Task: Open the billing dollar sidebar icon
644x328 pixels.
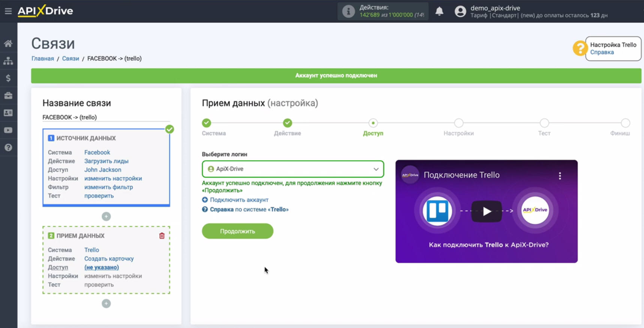Action: pos(8,78)
